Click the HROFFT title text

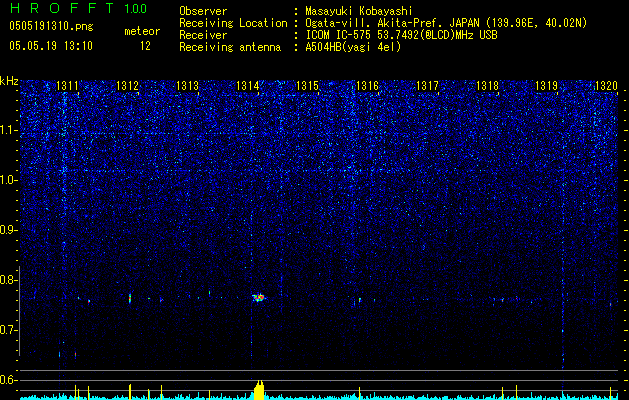[61, 8]
